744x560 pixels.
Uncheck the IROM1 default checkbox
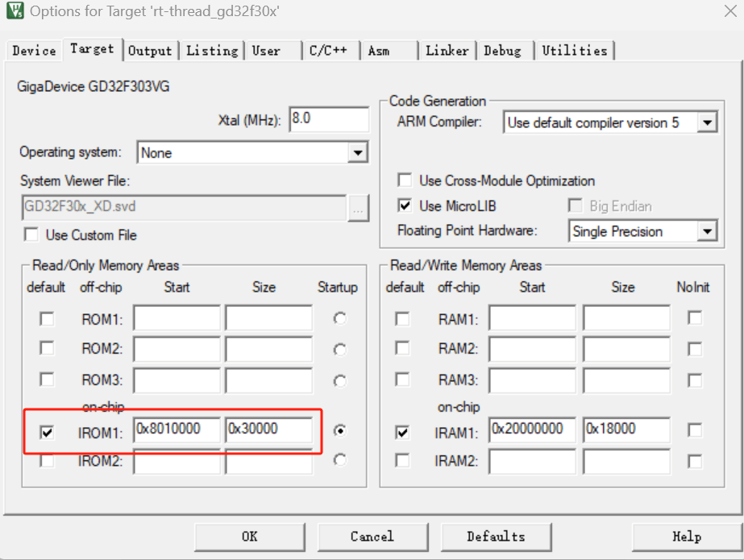(x=48, y=433)
